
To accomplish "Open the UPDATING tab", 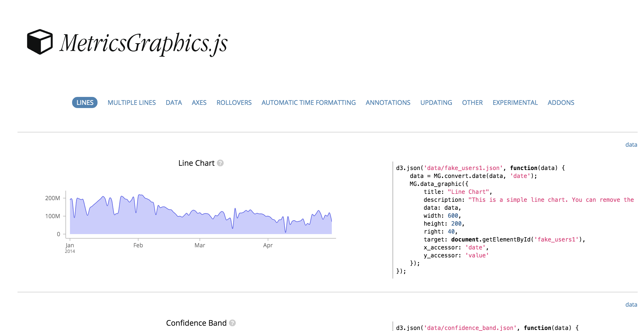I will 436,102.
